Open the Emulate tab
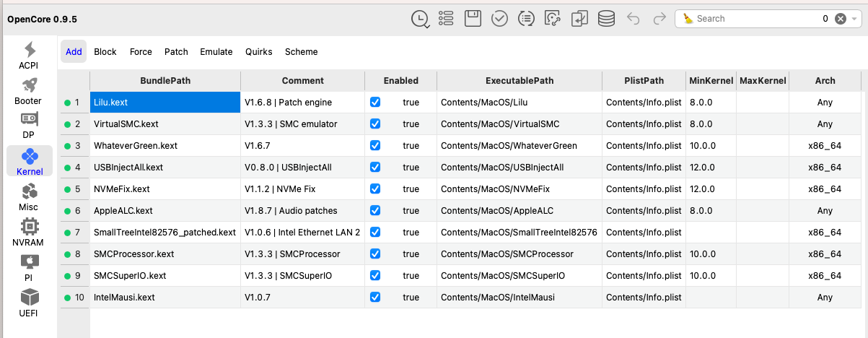Image resolution: width=868 pixels, height=338 pixels. (x=216, y=52)
